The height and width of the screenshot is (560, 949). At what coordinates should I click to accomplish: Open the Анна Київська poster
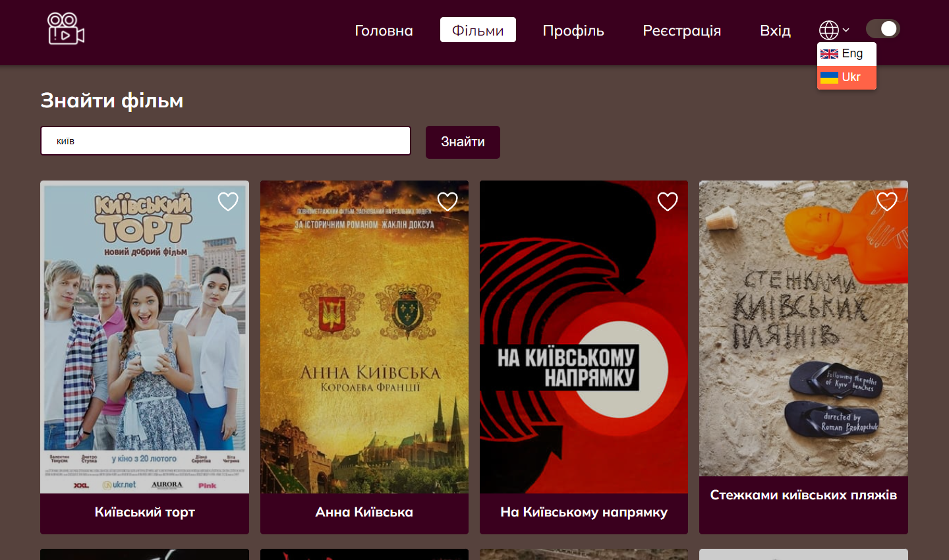[364, 337]
